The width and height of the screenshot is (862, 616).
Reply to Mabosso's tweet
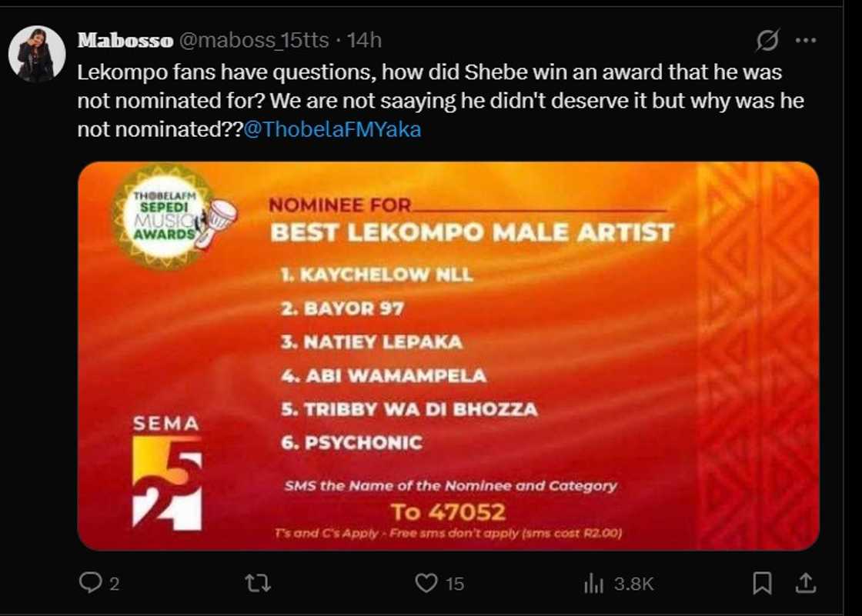(x=94, y=584)
